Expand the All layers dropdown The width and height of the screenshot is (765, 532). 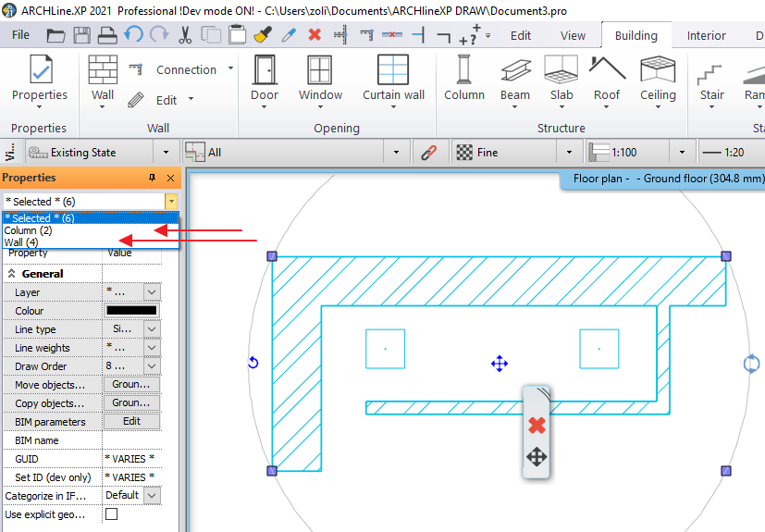[396, 153]
